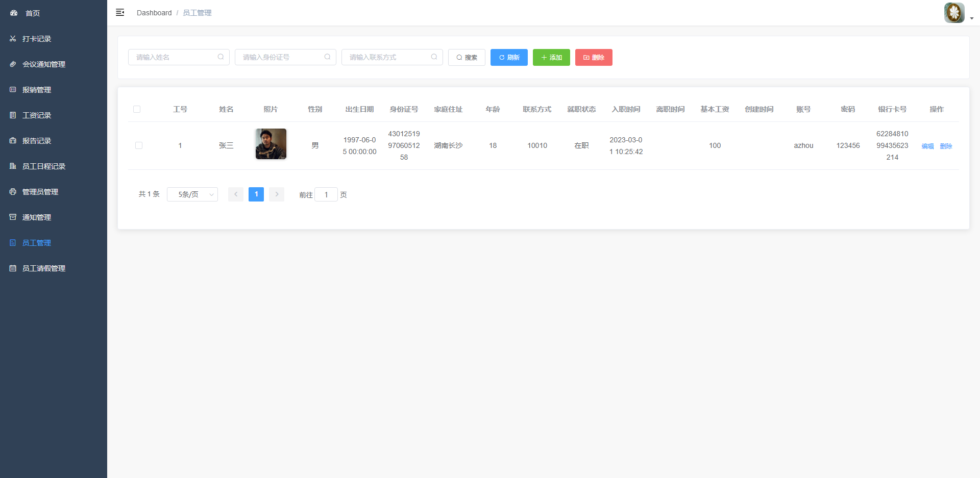Click the 员工日程记录 sidebar icon
Screen dimensions: 980x478
(x=12, y=166)
